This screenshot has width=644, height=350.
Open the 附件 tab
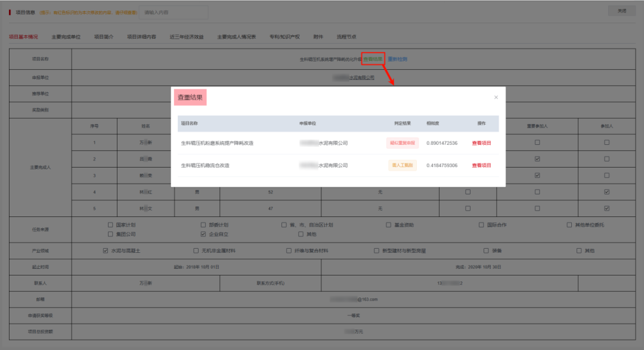pos(318,37)
